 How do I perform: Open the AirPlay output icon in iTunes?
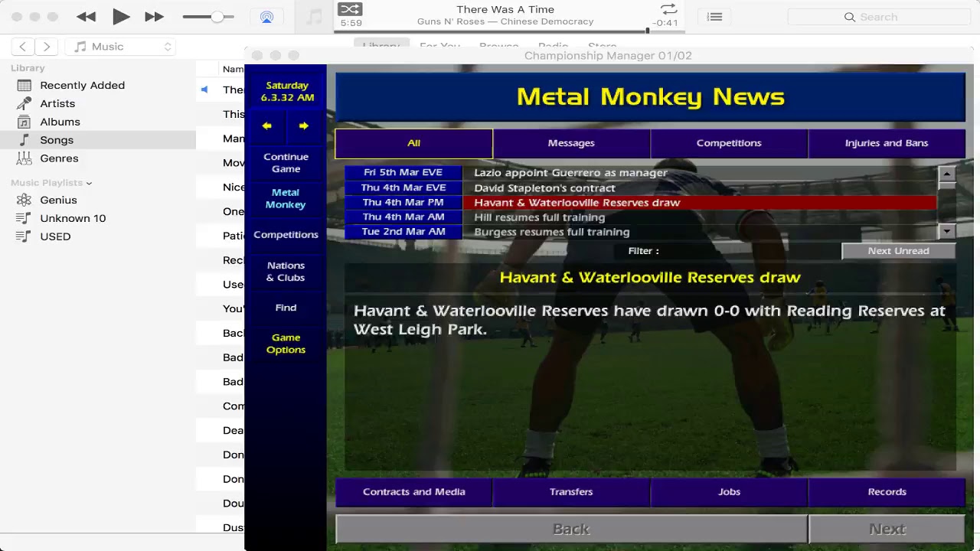point(266,17)
